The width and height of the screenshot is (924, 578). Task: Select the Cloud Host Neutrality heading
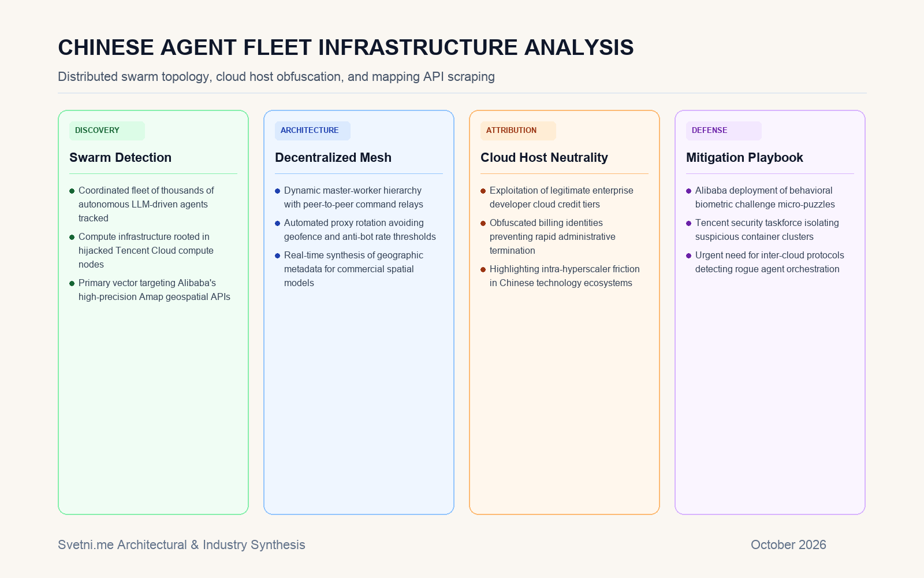pyautogui.click(x=544, y=157)
